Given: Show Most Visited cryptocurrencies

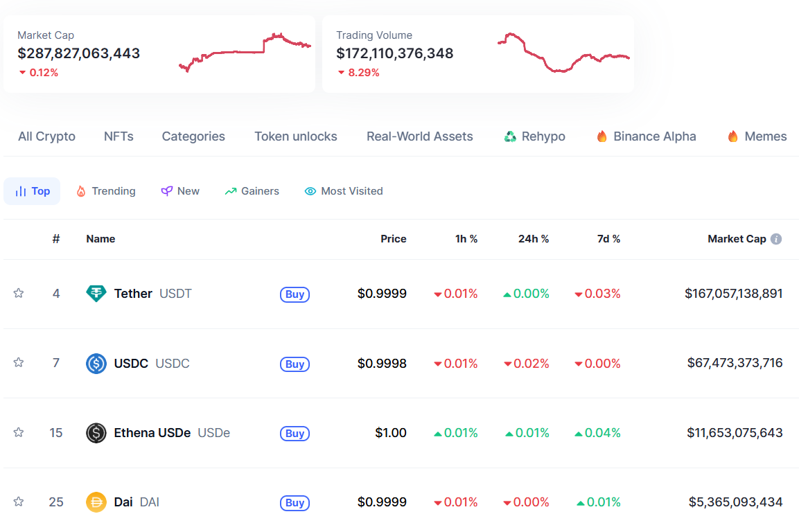Looking at the screenshot, I should [344, 191].
